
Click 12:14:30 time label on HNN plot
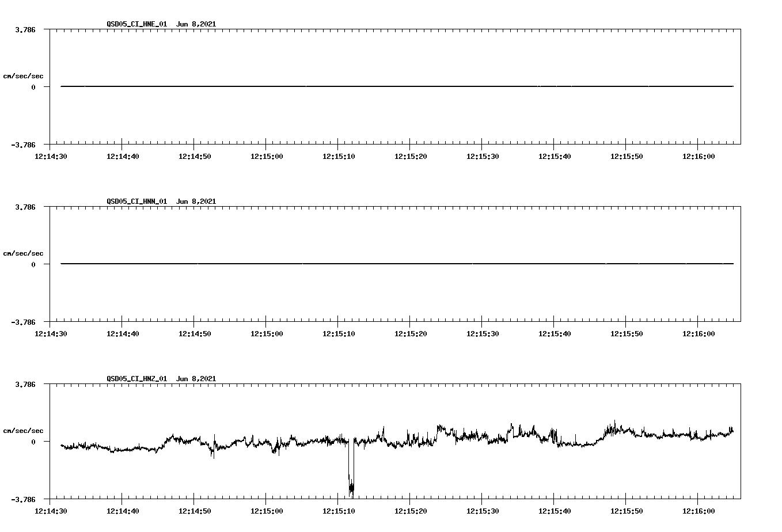tap(50, 334)
